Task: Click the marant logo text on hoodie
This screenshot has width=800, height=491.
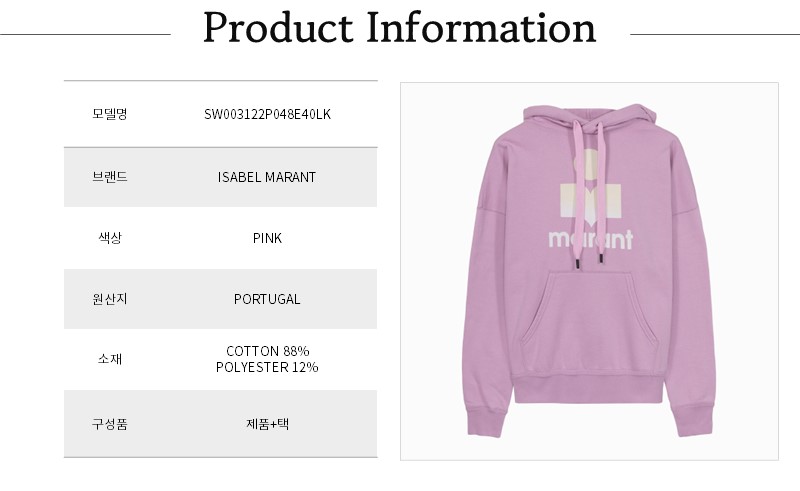Action: 590,241
